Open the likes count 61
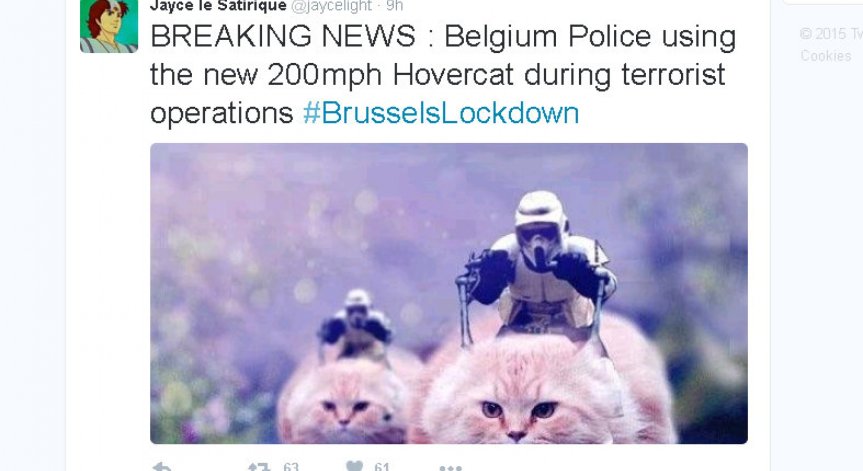 pyautogui.click(x=382, y=467)
